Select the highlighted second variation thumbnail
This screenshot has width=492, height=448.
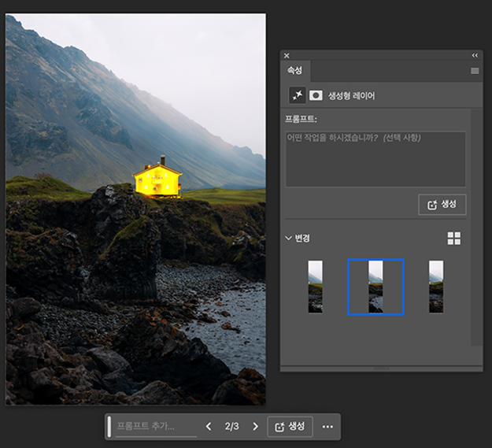[375, 287]
